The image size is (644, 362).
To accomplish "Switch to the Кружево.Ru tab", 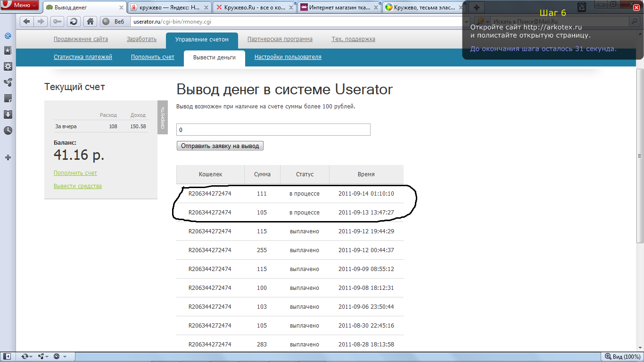I will coord(256,8).
